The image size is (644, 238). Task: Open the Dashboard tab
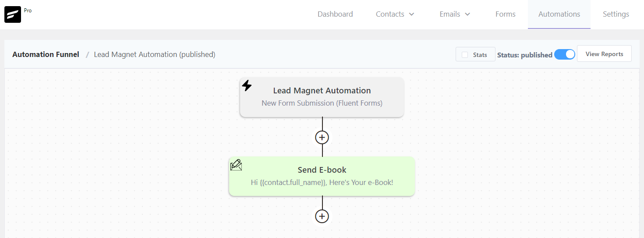[x=335, y=14]
